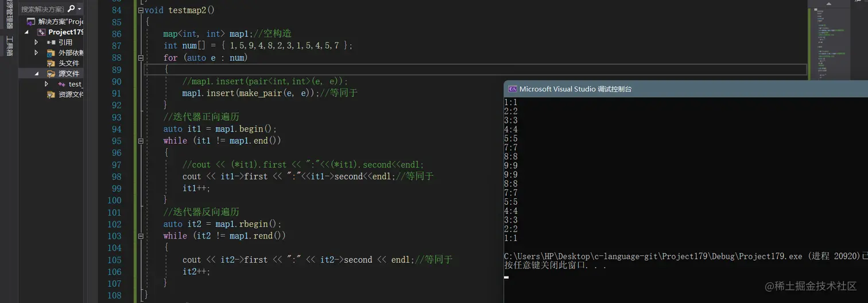Focus the 搜索解决方案 search field
The image size is (868, 303).
tap(42, 9)
